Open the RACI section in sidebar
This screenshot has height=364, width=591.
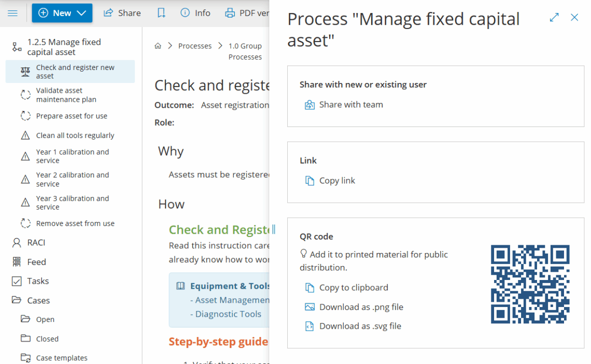[36, 243]
